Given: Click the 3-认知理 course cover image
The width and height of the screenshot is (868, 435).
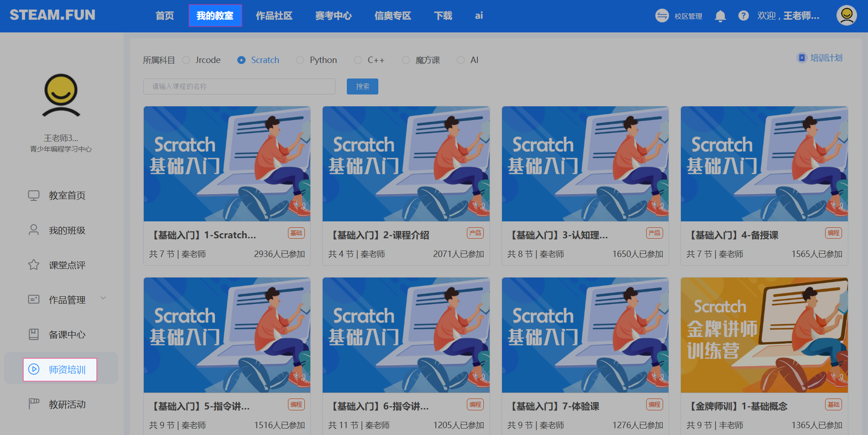Looking at the screenshot, I should (x=586, y=164).
